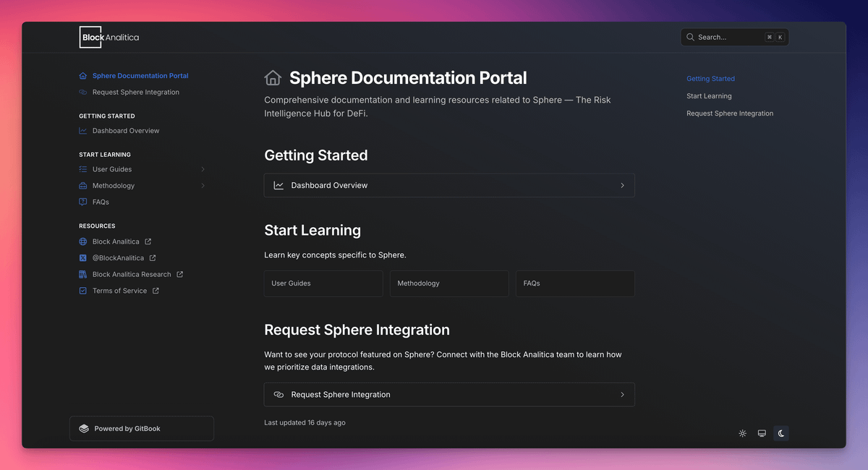Click the briefcase icon beside sidebar Methodology
The width and height of the screenshot is (868, 470).
coord(83,186)
